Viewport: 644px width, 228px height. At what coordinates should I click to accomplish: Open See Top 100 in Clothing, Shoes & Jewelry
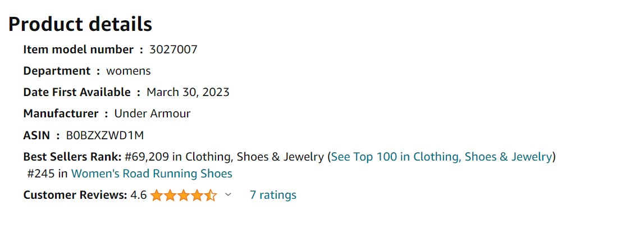[441, 157]
